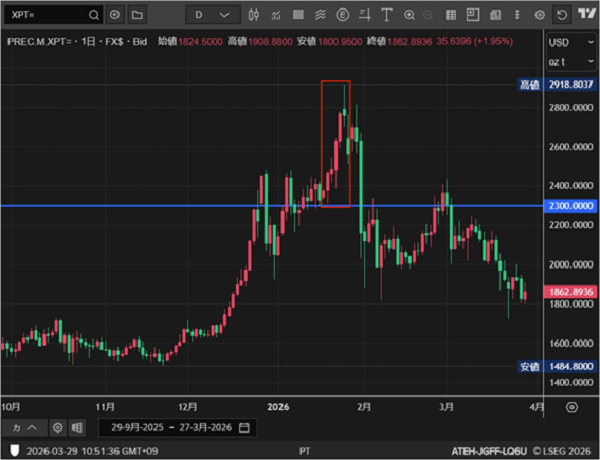This screenshot has width=600, height=460.
Task: Click the add symbol plus-circle icon
Action: (x=115, y=15)
